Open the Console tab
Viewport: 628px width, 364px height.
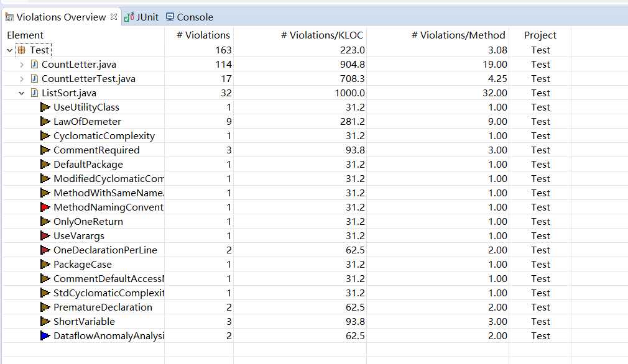tap(190, 17)
